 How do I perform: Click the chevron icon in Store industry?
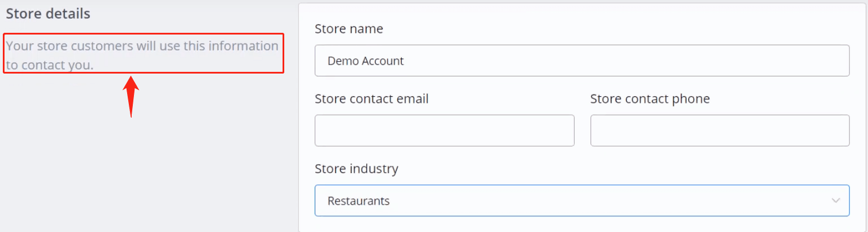[x=836, y=200]
